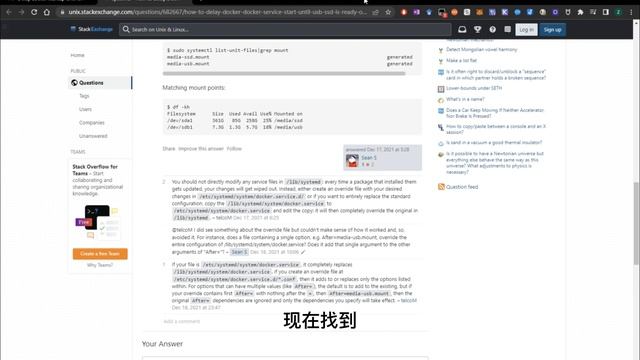Open the Question feed link
The height and width of the screenshot is (360, 640).
tap(462, 187)
